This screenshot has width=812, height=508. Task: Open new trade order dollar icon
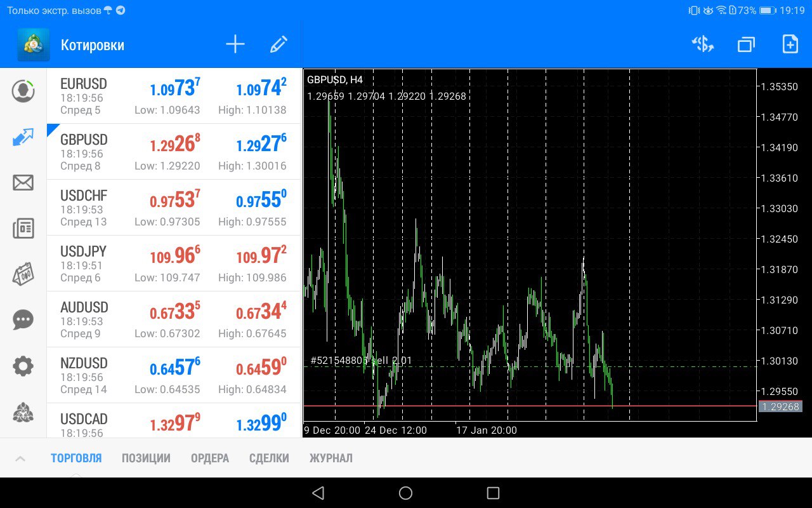click(703, 44)
